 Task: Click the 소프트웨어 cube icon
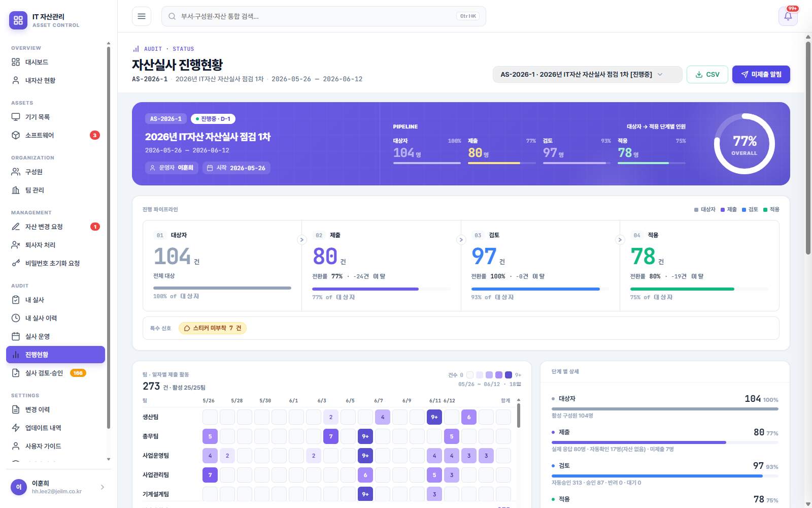tap(16, 135)
